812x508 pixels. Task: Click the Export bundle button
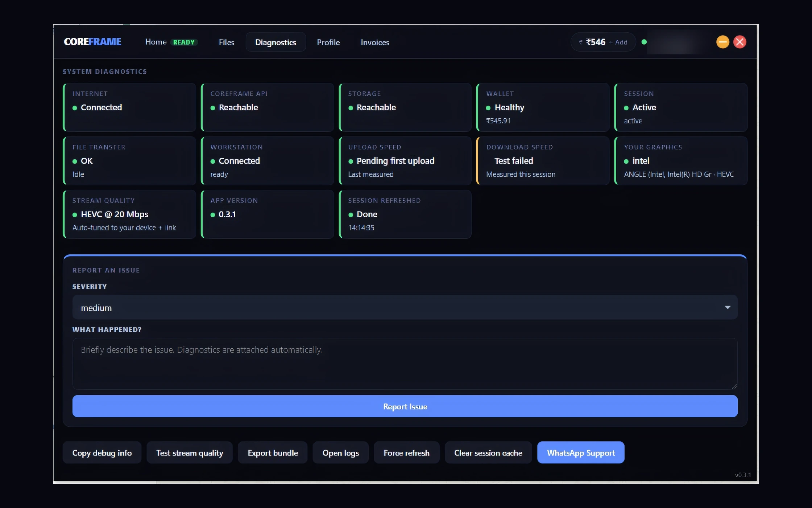[273, 452]
